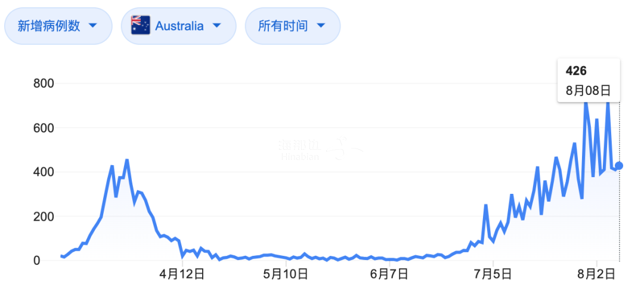Image resolution: width=644 pixels, height=297 pixels.
Task: Click the 8月2日 x-axis label
Action: 597,274
